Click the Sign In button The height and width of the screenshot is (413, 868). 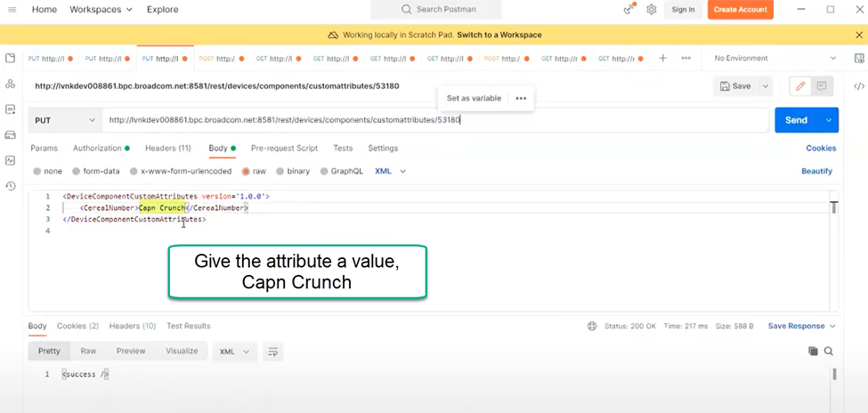pos(683,10)
